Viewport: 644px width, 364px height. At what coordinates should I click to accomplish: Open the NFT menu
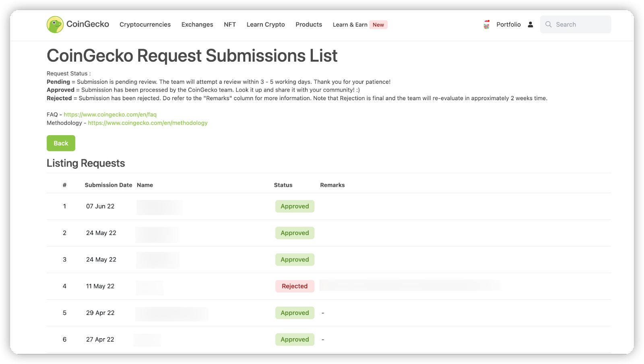230,25
